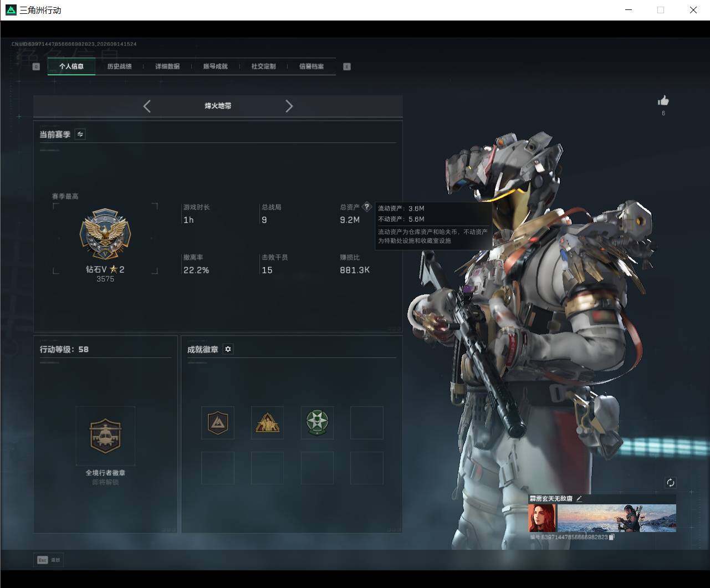Open the 成就徽章 settings gear

(228, 349)
